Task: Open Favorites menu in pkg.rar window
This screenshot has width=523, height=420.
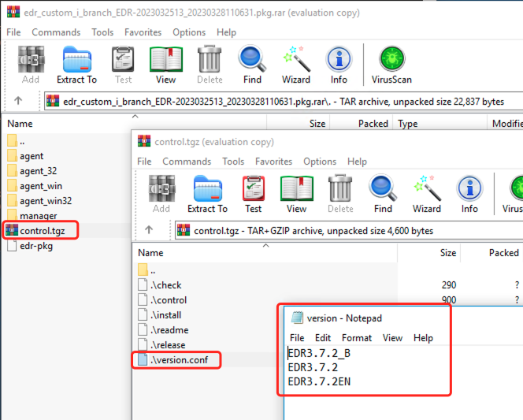Action: click(143, 32)
